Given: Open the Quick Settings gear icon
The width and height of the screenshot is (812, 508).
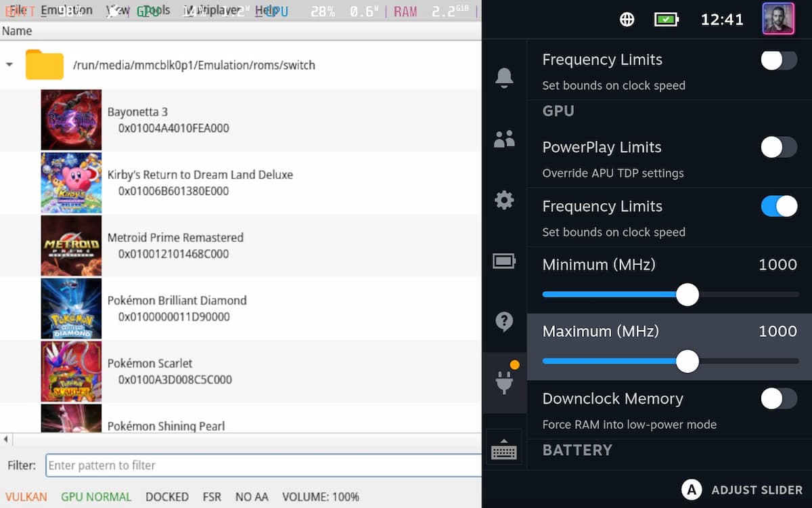Looking at the screenshot, I should coord(504,200).
